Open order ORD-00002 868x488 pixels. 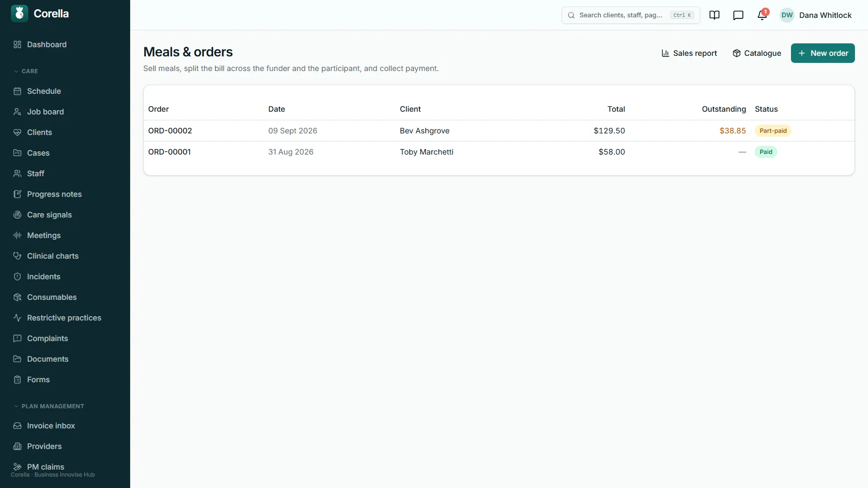pos(170,131)
